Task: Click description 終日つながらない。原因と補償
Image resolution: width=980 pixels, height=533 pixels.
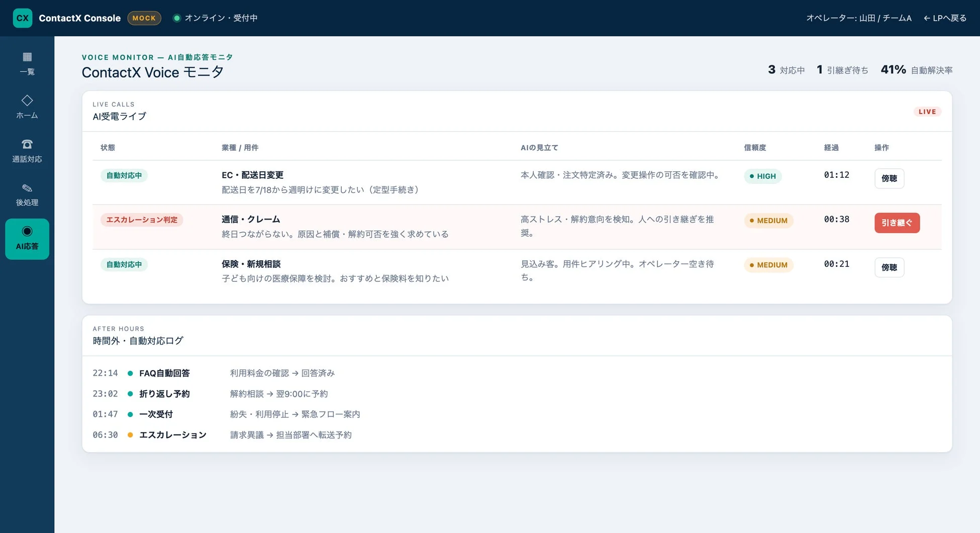Action: pyautogui.click(x=335, y=234)
